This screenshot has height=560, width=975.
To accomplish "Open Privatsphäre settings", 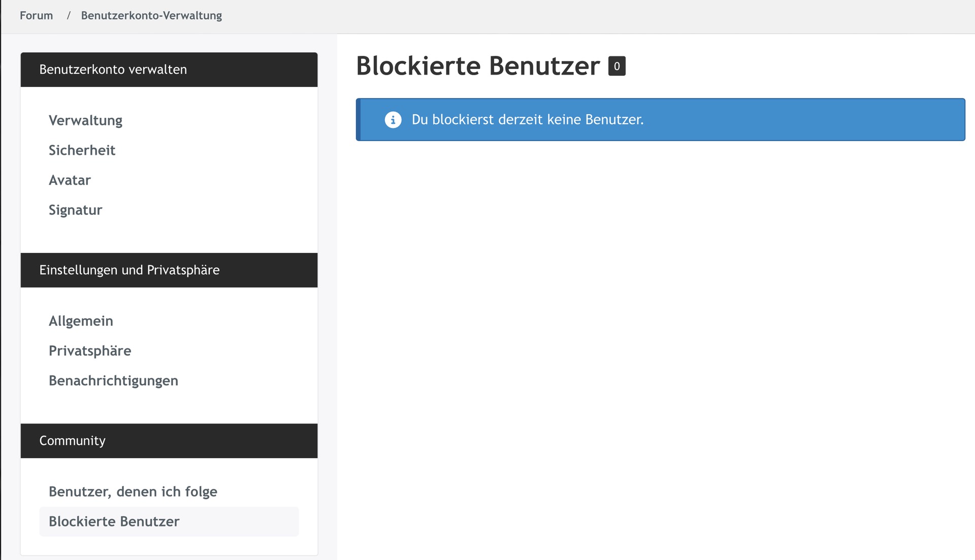I will (90, 351).
